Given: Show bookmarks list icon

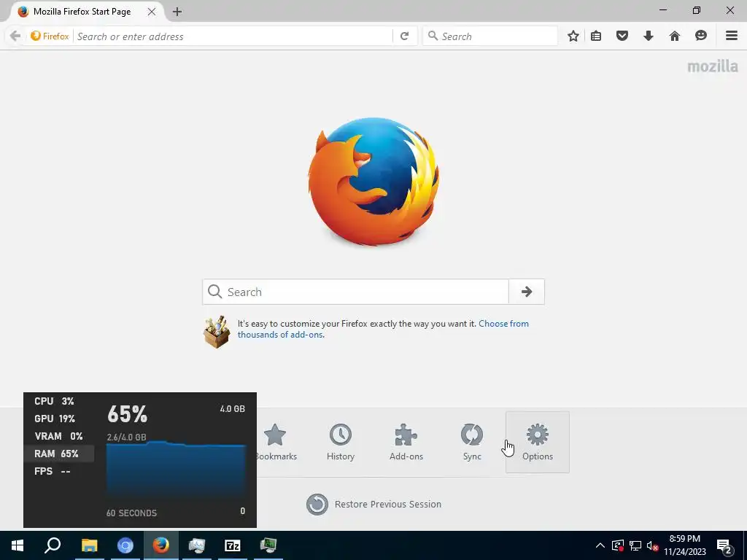Looking at the screenshot, I should [596, 36].
